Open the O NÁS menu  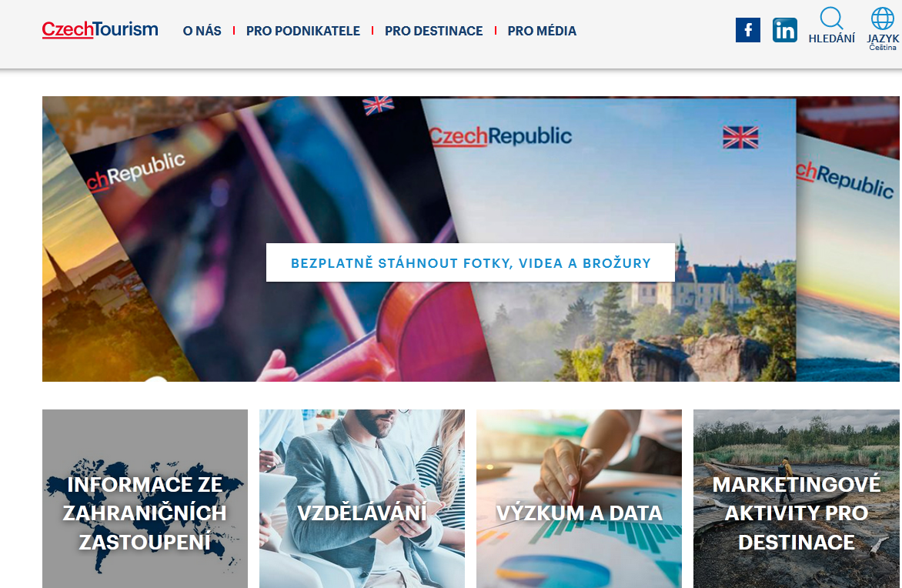[x=202, y=31]
